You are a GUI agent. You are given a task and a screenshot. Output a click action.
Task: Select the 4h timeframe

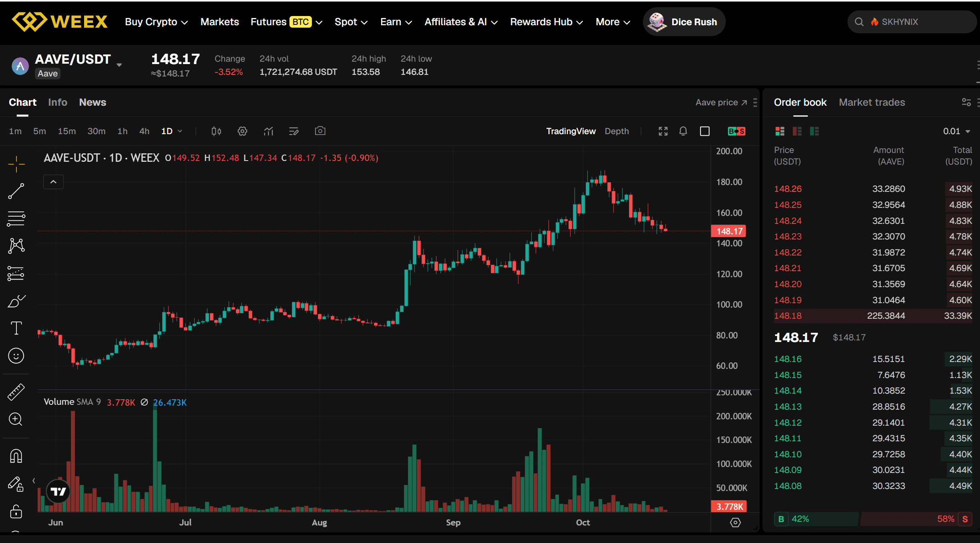[x=144, y=131]
